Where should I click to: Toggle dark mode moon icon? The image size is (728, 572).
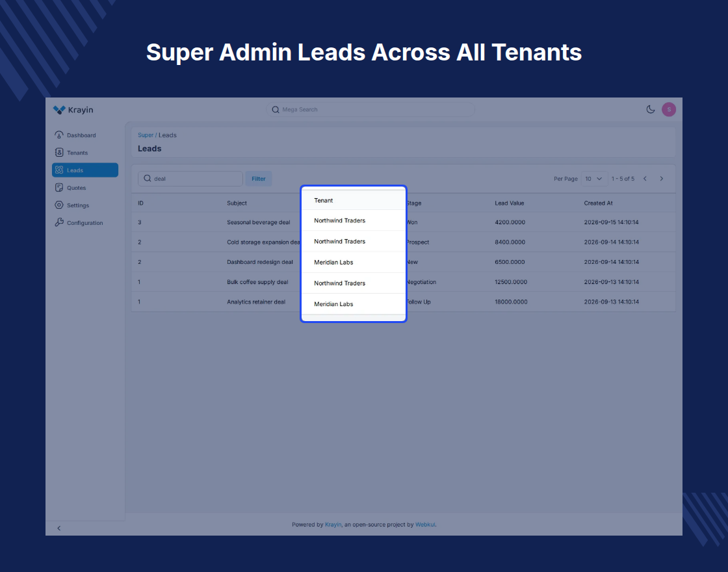(651, 110)
